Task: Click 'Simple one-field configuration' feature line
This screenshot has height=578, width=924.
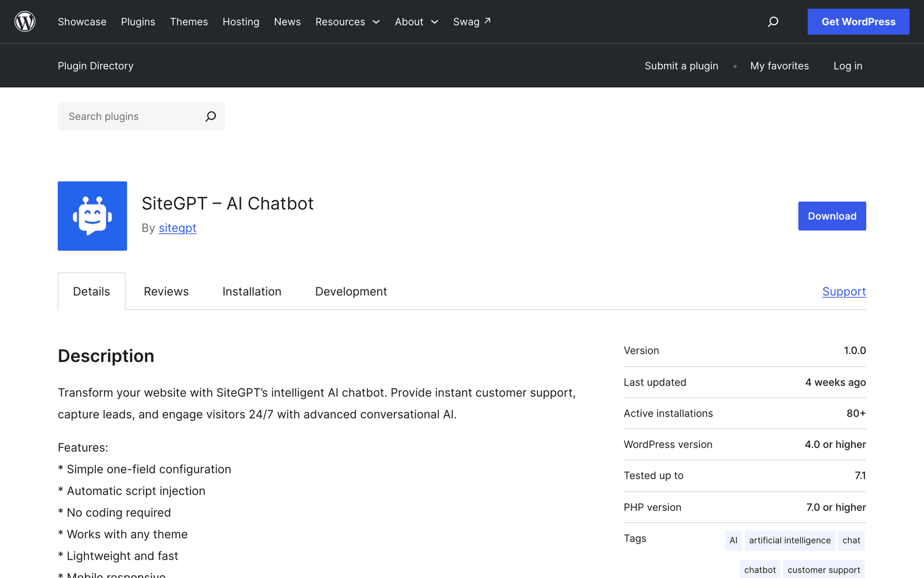Action: coord(144,469)
